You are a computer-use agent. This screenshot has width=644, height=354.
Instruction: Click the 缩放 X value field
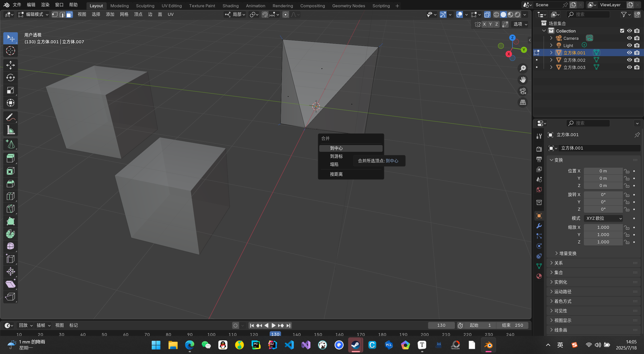603,227
